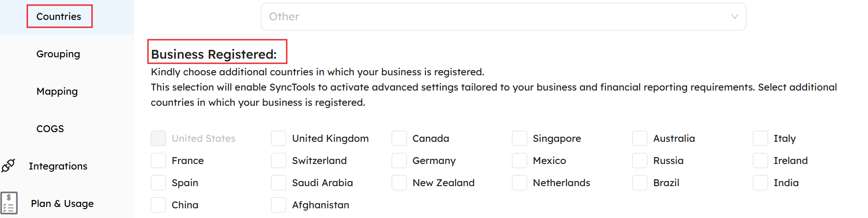Click the Integrations plug icon

(8, 166)
